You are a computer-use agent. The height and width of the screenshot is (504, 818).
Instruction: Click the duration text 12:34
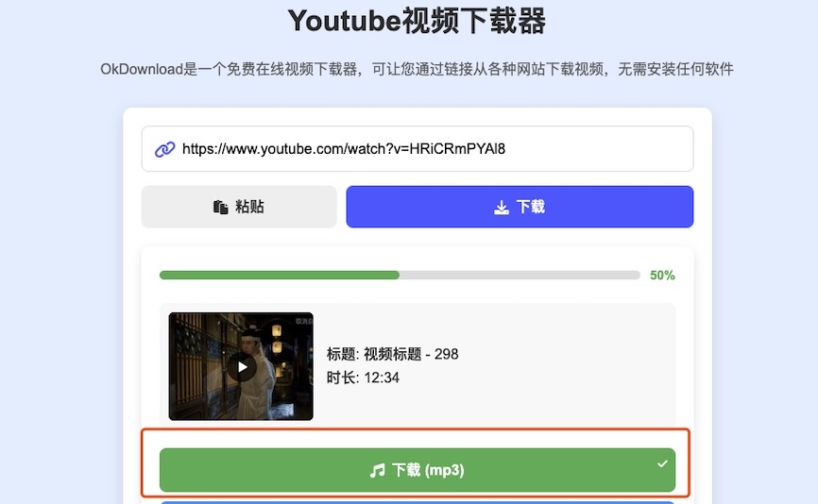(x=363, y=378)
